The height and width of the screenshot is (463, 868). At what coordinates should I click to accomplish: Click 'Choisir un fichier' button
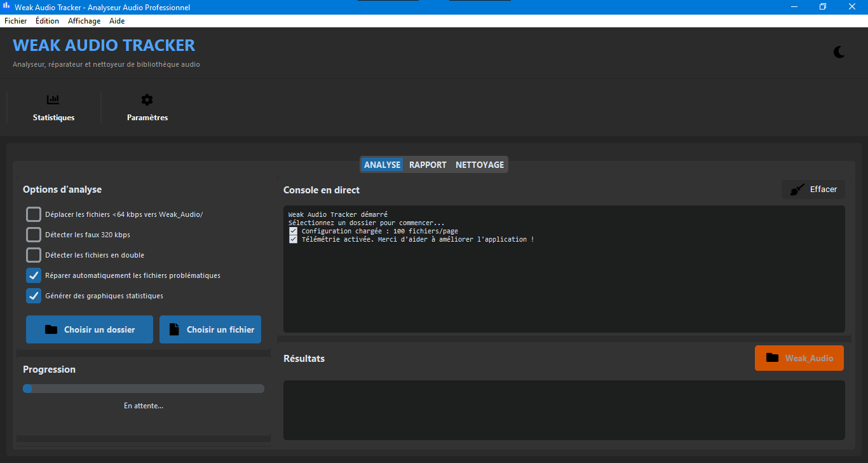[210, 329]
